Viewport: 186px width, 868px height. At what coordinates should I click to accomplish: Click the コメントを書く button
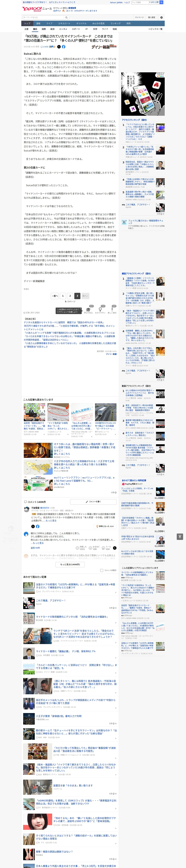point(93,501)
